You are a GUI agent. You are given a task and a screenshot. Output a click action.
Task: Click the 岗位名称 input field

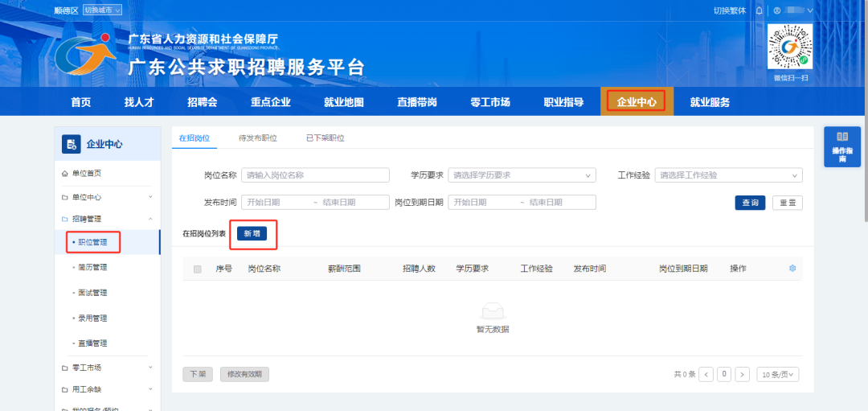pos(315,175)
